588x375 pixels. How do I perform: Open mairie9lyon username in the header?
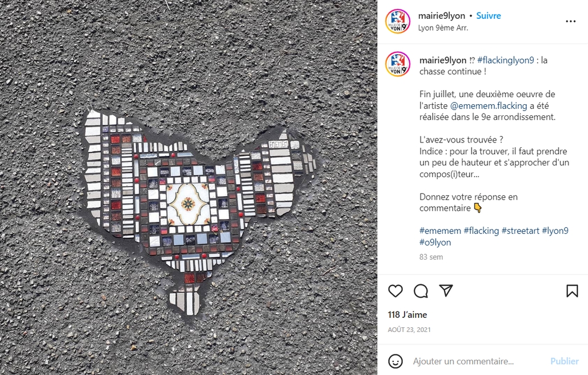coord(442,16)
